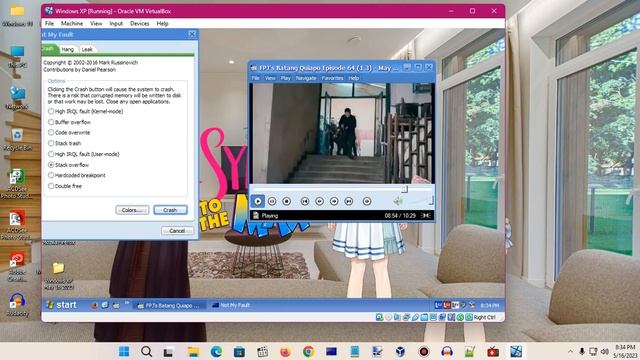Launch Firefox from the taskbar
Viewport: 640px width, 360px height.
(285, 351)
